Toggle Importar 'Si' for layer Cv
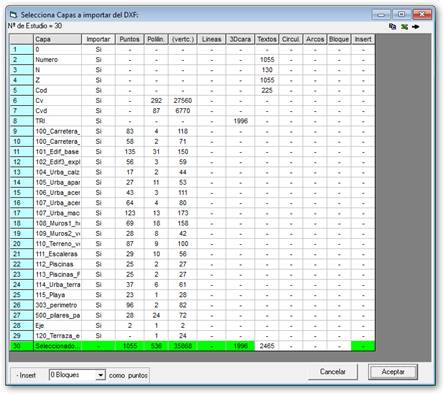 tap(98, 101)
